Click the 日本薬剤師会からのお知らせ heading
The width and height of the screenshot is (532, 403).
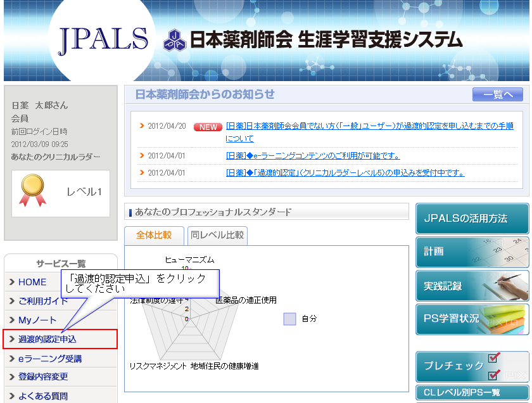[205, 94]
